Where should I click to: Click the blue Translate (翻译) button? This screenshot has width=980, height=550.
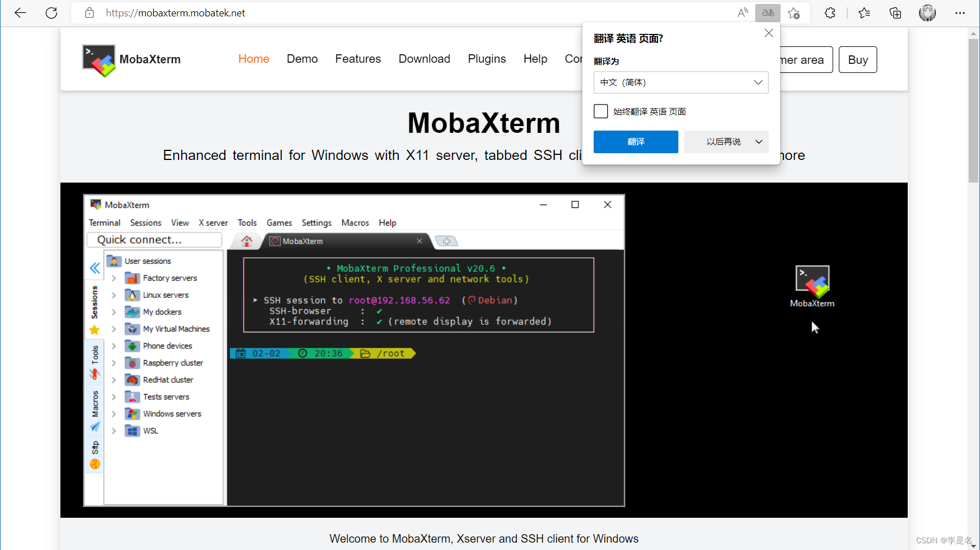[635, 142]
